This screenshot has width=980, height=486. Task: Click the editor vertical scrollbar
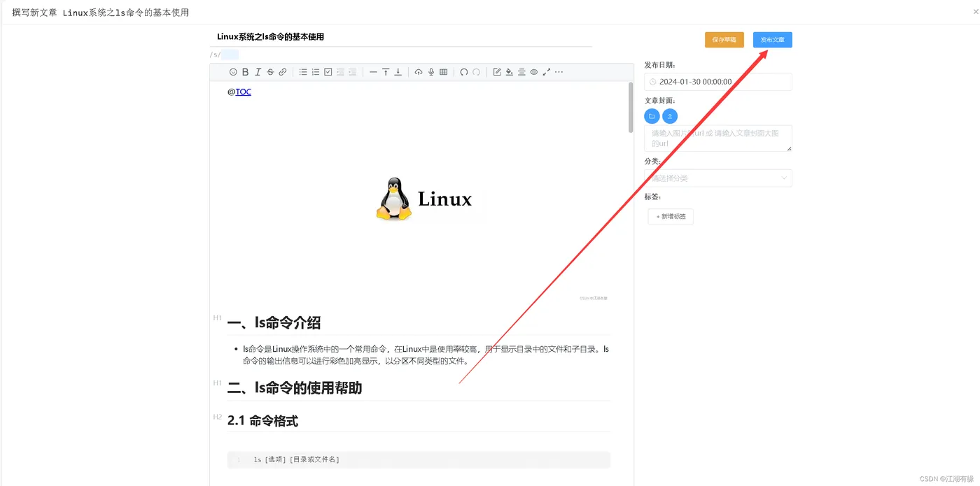[x=631, y=107]
